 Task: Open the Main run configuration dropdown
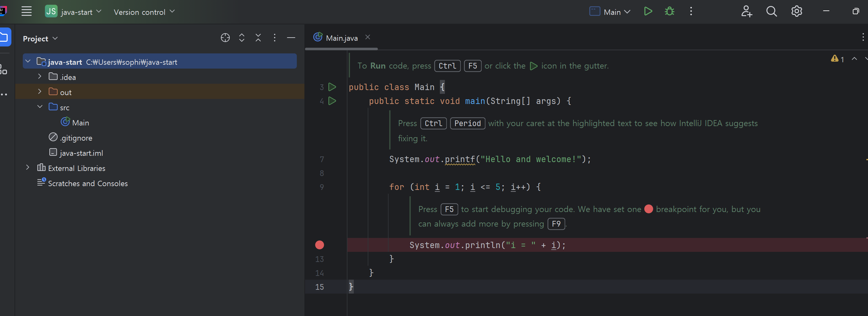(x=609, y=12)
